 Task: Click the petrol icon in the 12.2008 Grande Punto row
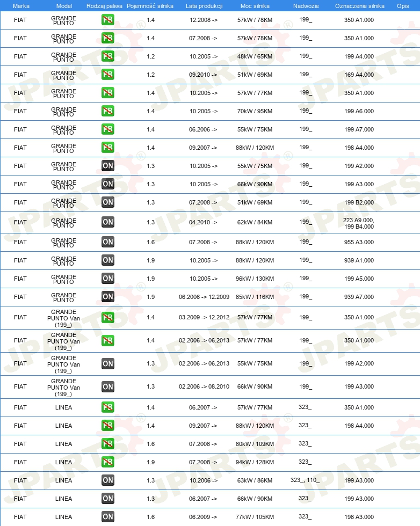[108, 20]
